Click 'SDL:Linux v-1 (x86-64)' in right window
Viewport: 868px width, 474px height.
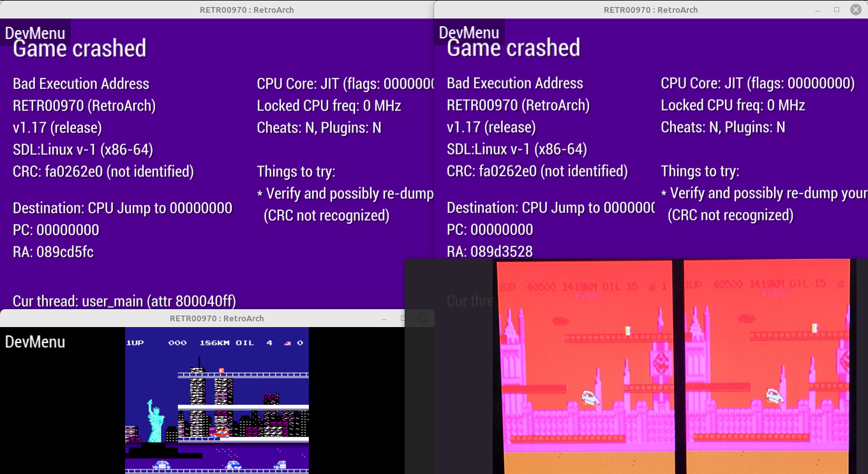point(517,149)
